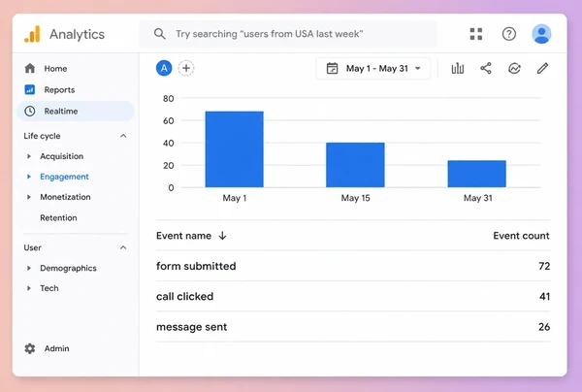582x392 pixels.
Task: Collapse the Life cycle section chevron
Action: (x=123, y=136)
